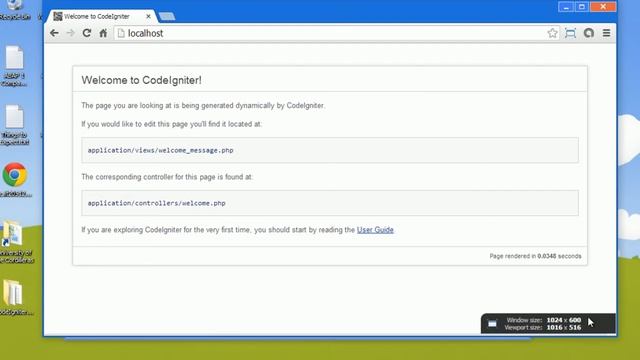Reload the localhost page
Viewport: 640px width, 360px height.
(87, 33)
